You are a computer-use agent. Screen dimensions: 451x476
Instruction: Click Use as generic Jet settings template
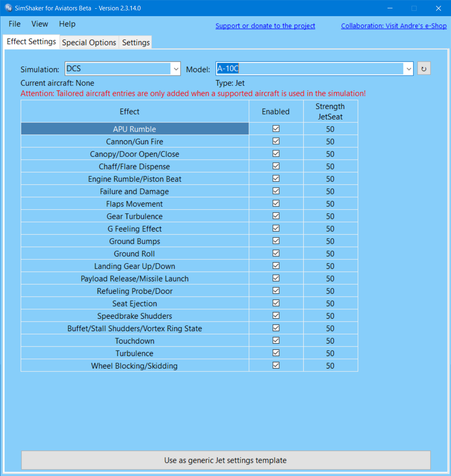(x=226, y=460)
